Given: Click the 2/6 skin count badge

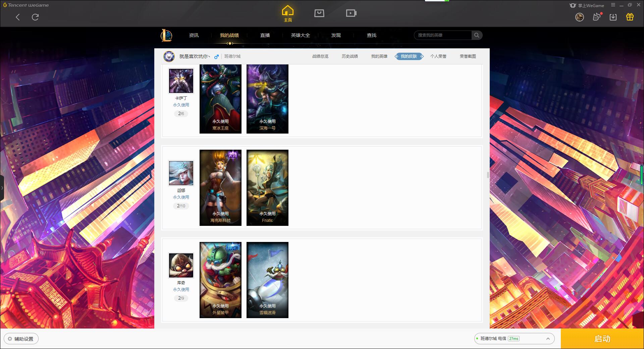Looking at the screenshot, I should coord(181,114).
